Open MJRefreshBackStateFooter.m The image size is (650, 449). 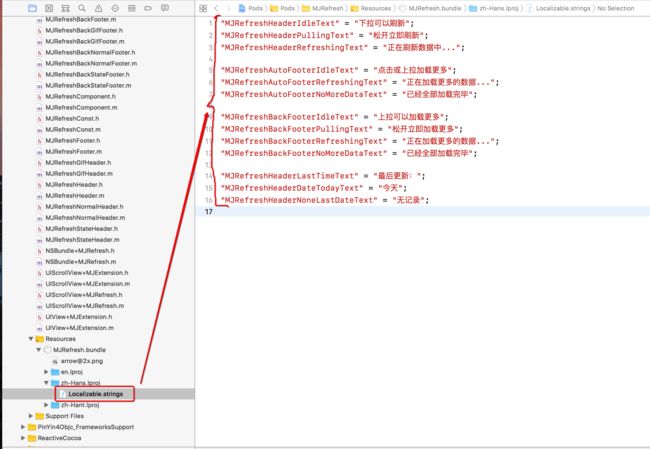pos(88,85)
